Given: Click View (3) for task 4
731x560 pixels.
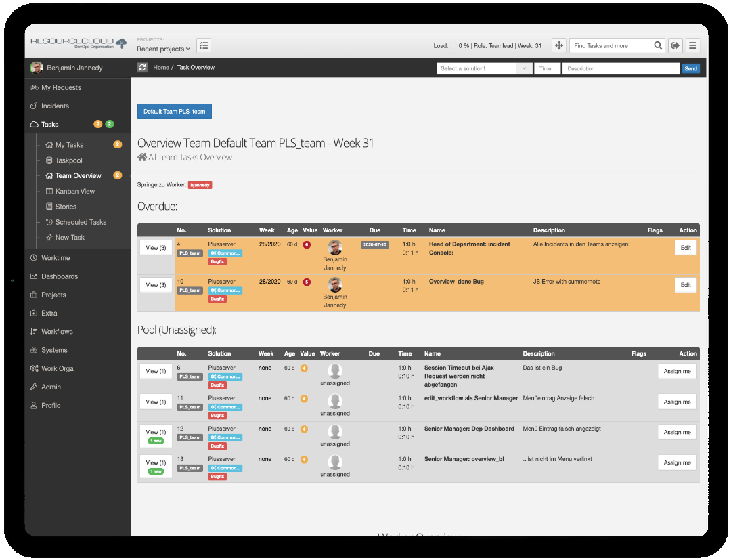Looking at the screenshot, I should coord(156,248).
